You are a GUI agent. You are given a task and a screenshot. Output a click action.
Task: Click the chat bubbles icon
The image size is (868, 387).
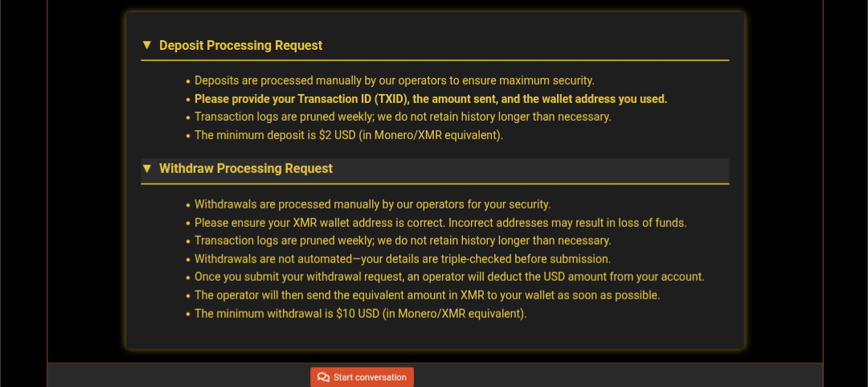point(323,377)
